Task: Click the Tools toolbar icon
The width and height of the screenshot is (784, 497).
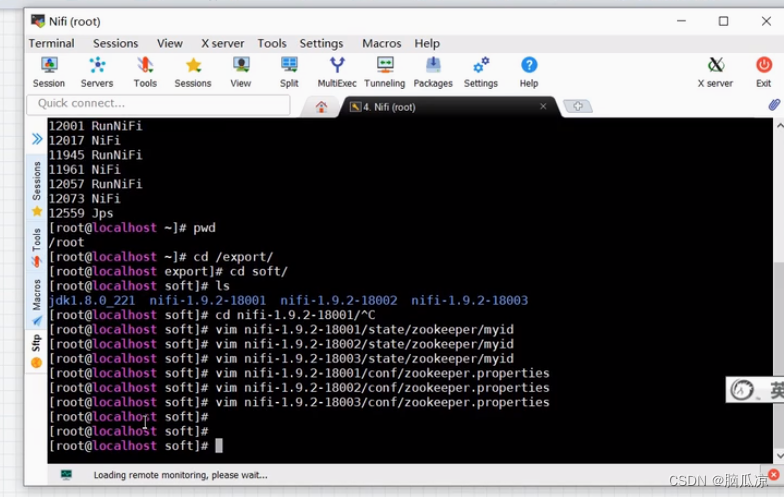Action: [x=145, y=72]
